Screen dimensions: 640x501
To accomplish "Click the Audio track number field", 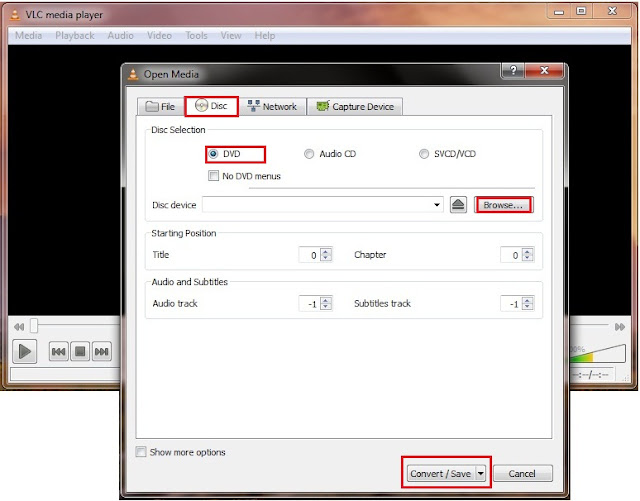I will pos(309,304).
